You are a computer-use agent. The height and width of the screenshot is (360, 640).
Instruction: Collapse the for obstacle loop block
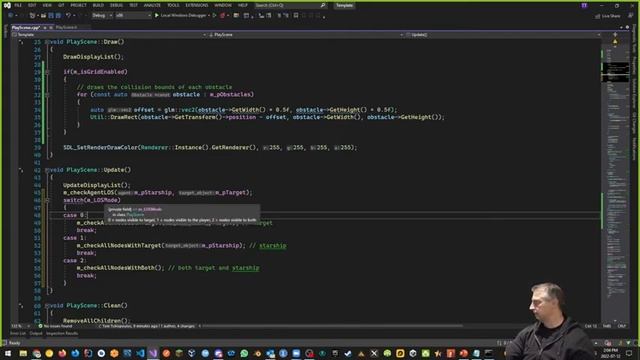point(47,95)
